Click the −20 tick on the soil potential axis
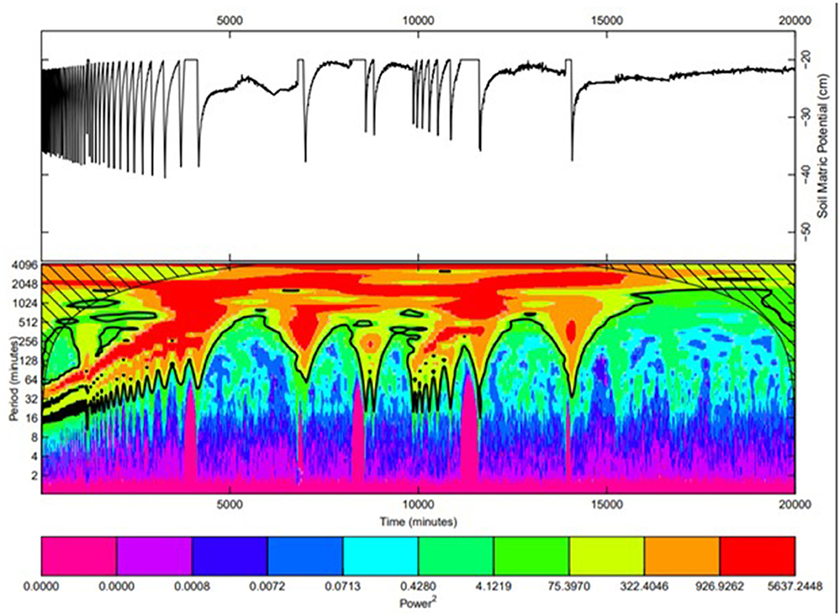Viewport: 840px width, 616px height. click(805, 59)
